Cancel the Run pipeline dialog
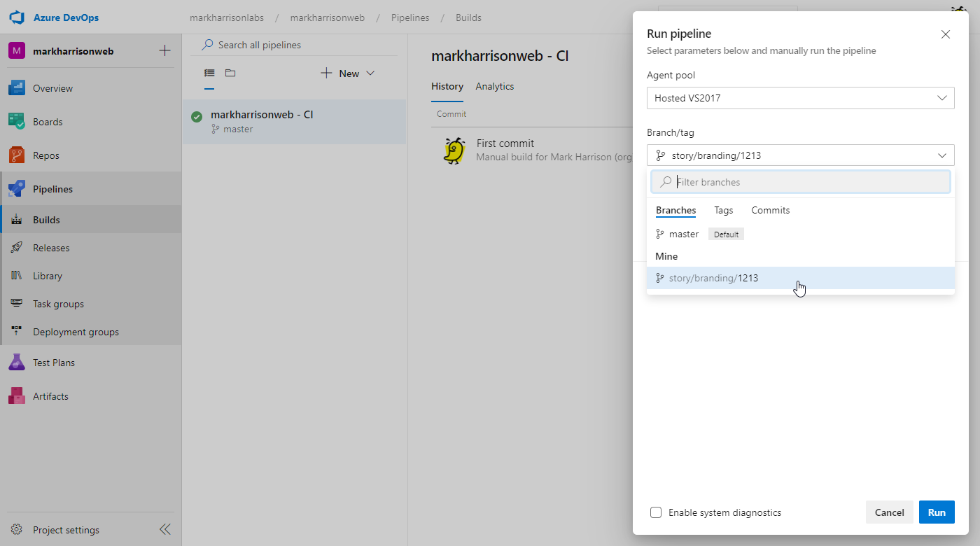 point(889,512)
